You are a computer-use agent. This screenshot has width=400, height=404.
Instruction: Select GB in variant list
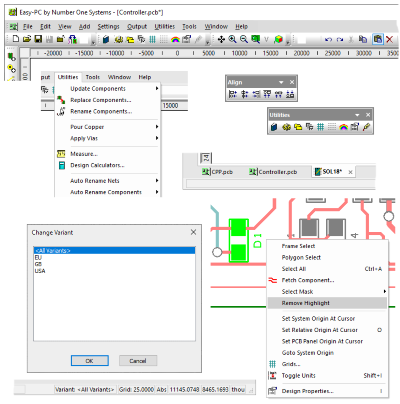[x=114, y=264]
